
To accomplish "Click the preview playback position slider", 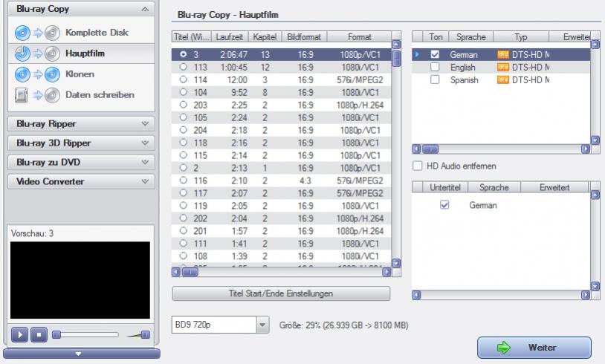I will point(85,335).
